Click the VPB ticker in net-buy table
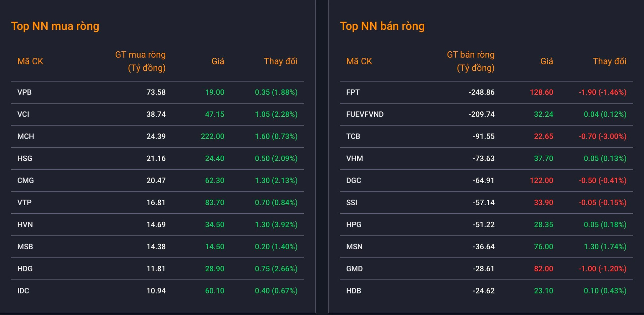644x315 pixels. [x=24, y=92]
